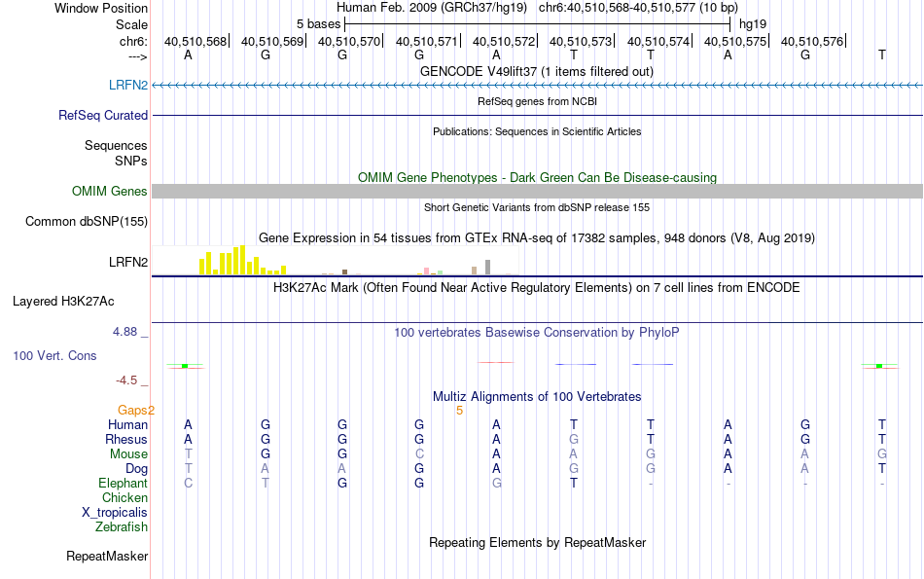Click the Elephant row base C in alignment

click(188, 483)
